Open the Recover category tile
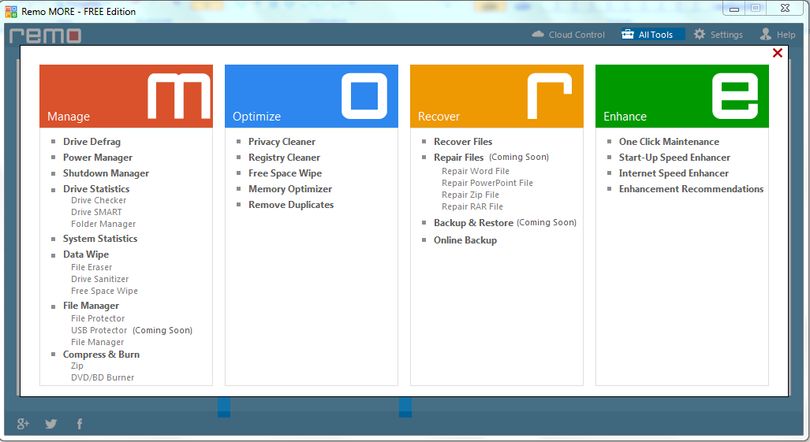This screenshot has height=442, width=810. [497, 96]
